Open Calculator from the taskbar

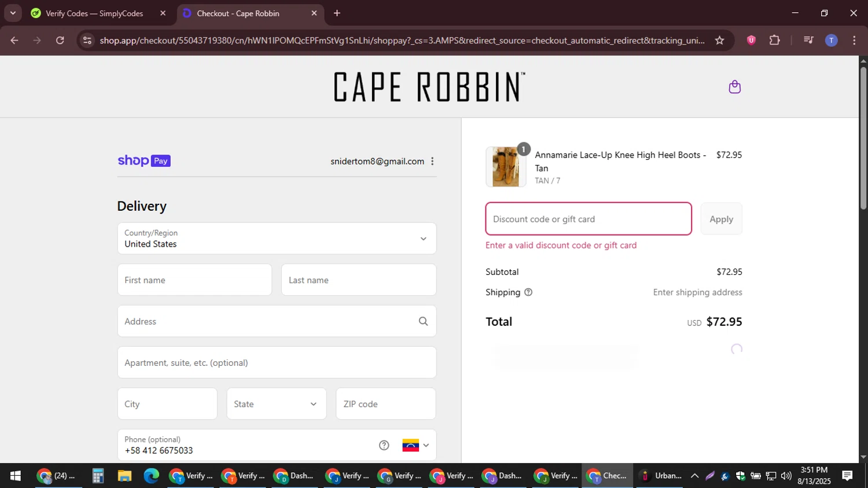point(98,476)
